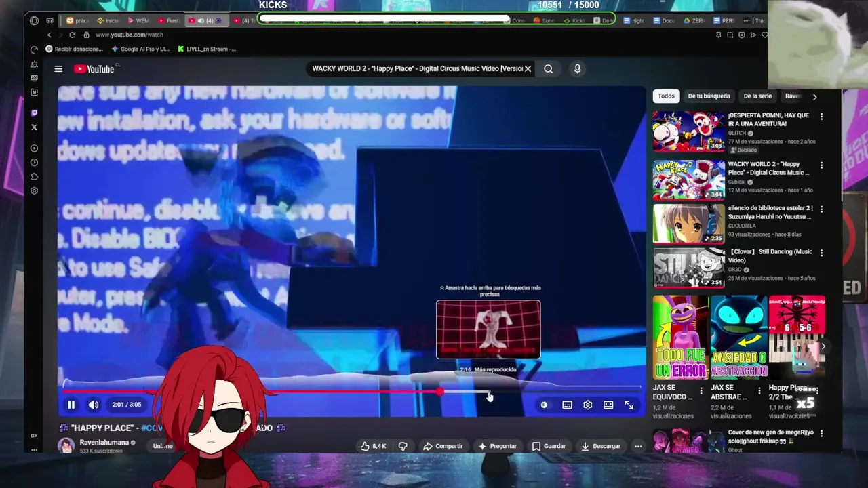Viewport: 868px width, 488px height.
Task: Open X (Twitter) in Opera sidebar
Action: (x=34, y=127)
